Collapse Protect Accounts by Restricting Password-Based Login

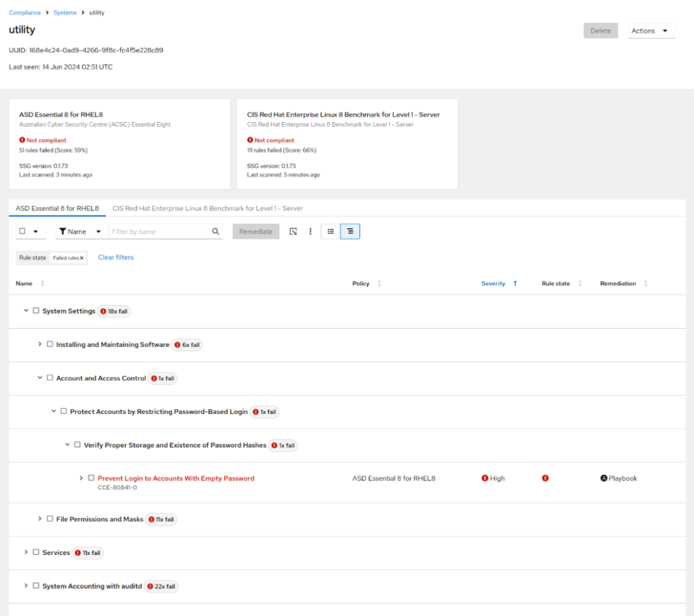pos(54,411)
